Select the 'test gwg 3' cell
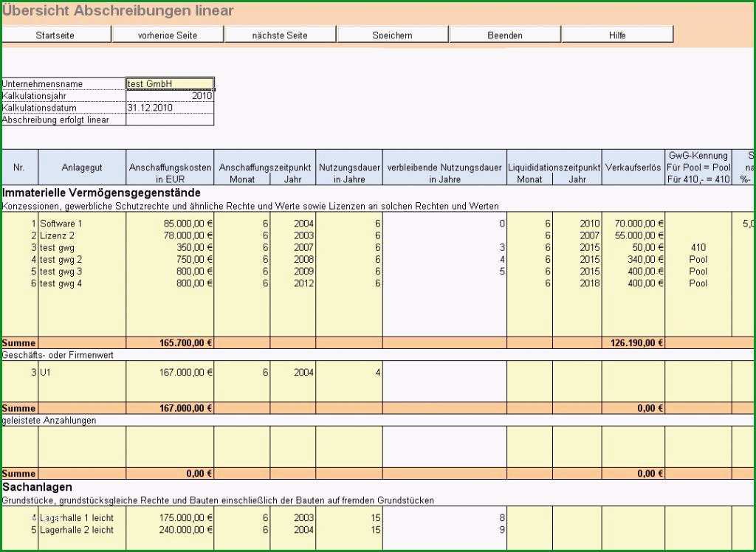The height and width of the screenshot is (552, 756). [x=82, y=272]
